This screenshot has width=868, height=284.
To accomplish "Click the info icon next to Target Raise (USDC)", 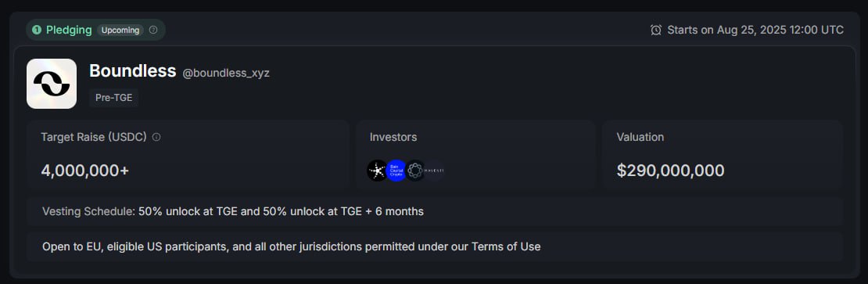I will click(x=156, y=137).
